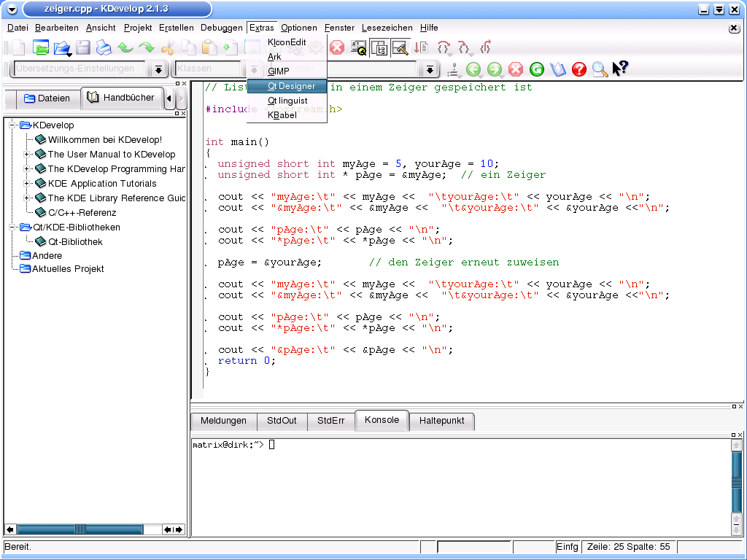Toggle the output view panel button
Screen dimensions: 747x560
(x=400, y=48)
